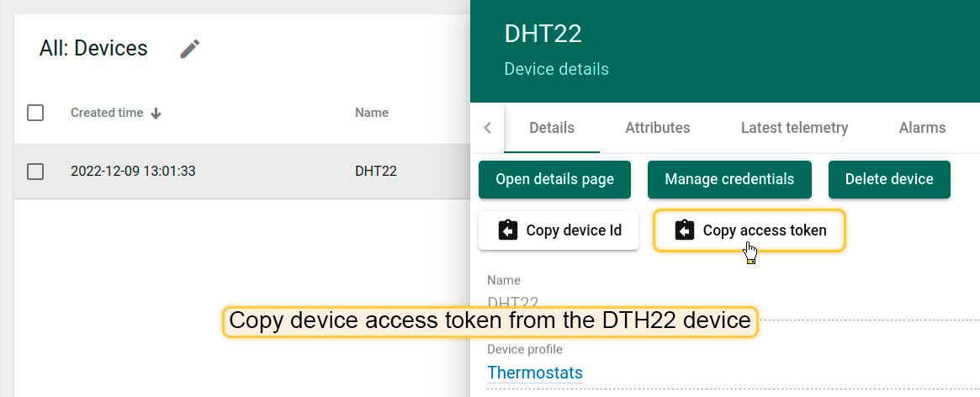The image size is (980, 397).
Task: Open the Latest telemetry tab
Action: [794, 128]
